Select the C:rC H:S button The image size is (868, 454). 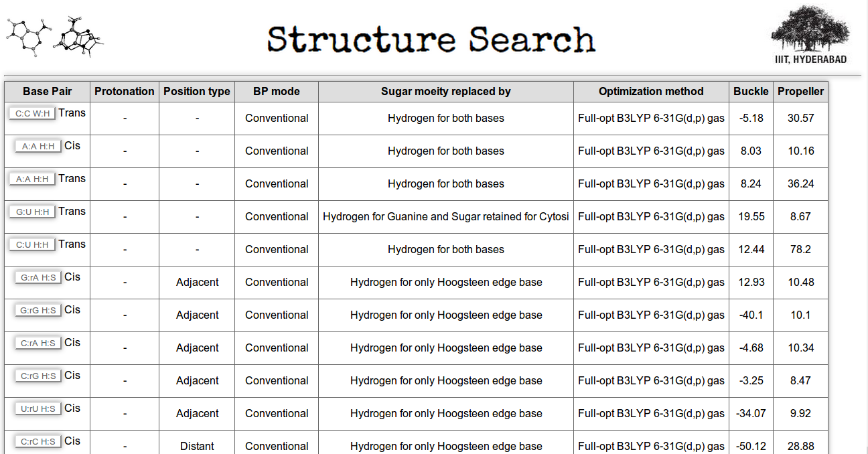coord(38,441)
